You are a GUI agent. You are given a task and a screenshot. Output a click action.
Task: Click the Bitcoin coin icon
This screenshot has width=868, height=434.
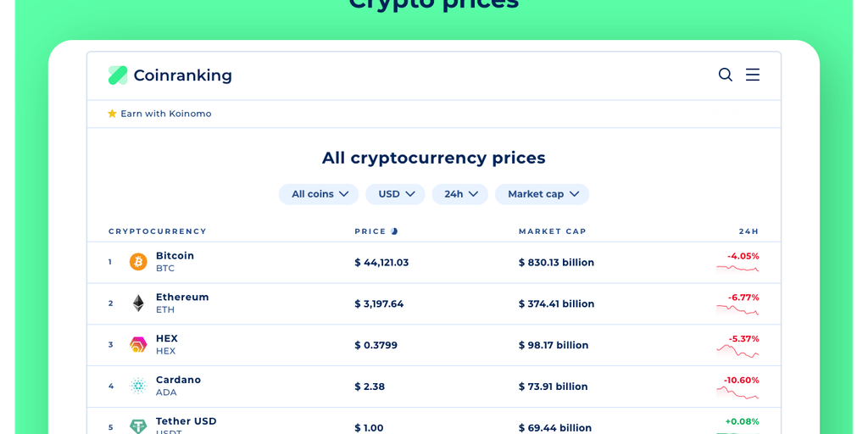(x=138, y=262)
